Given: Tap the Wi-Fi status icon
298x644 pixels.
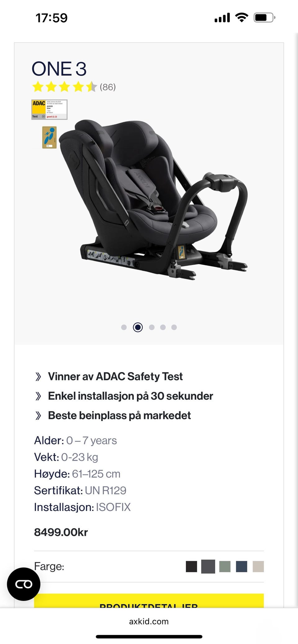Looking at the screenshot, I should coord(241,17).
